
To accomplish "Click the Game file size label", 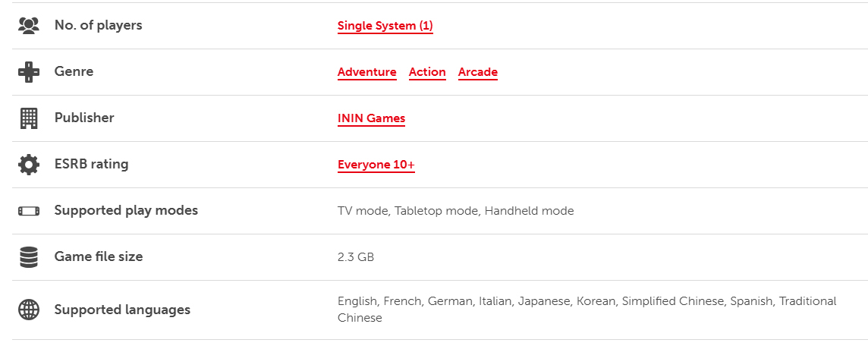I will coord(99,257).
